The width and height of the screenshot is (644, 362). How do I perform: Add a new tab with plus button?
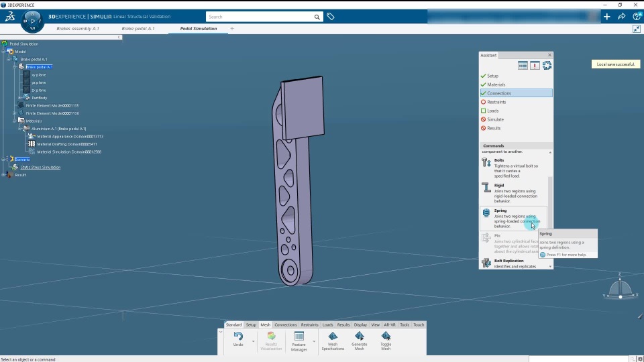click(x=232, y=29)
